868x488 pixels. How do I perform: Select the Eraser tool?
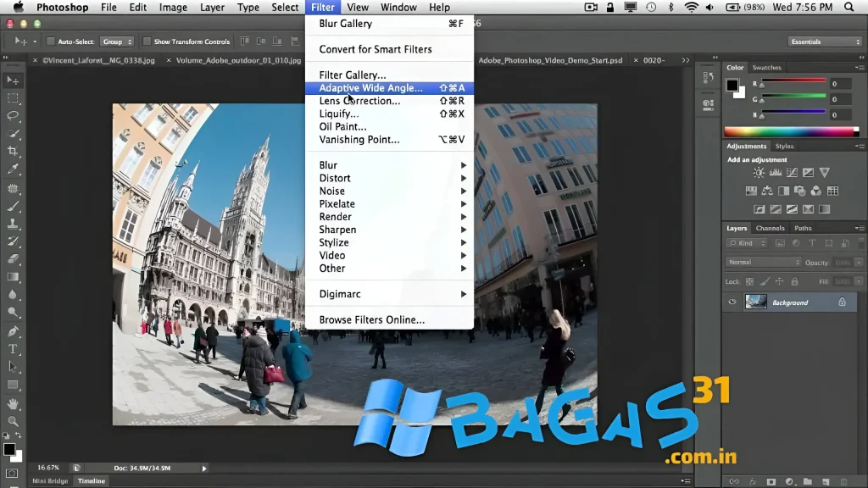tap(13, 259)
